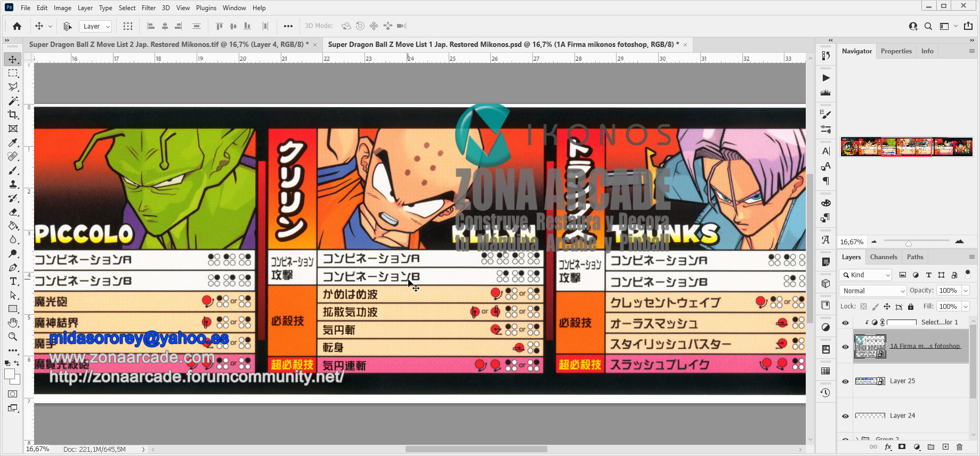This screenshot has width=980, height=456.
Task: Open Layers panel flyout menu
Action: pos(971,257)
